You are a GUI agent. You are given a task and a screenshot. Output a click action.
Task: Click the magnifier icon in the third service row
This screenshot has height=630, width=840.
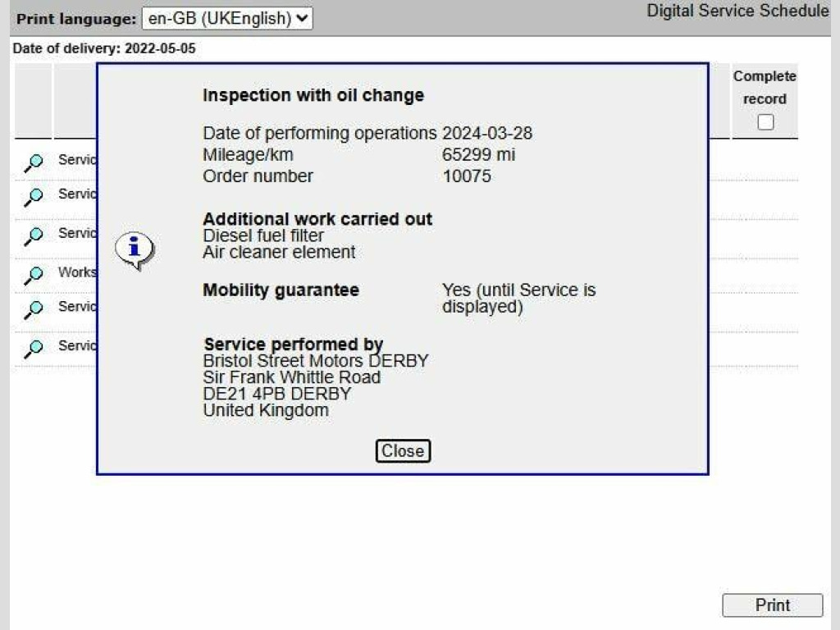coord(34,235)
